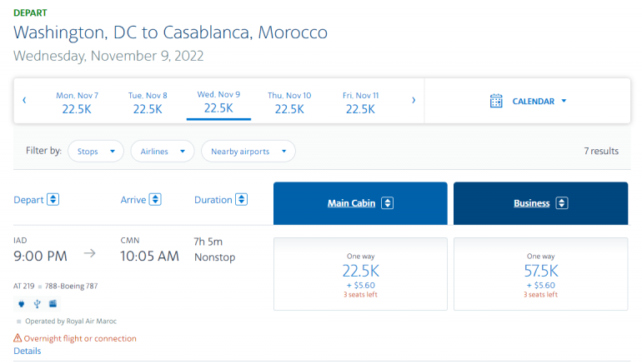Click the overnight flight warning icon

click(18, 338)
